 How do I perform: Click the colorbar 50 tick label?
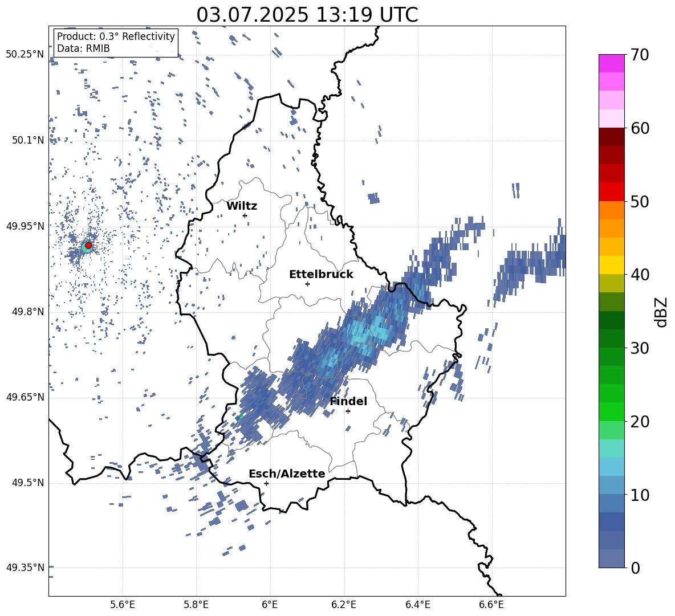640,201
